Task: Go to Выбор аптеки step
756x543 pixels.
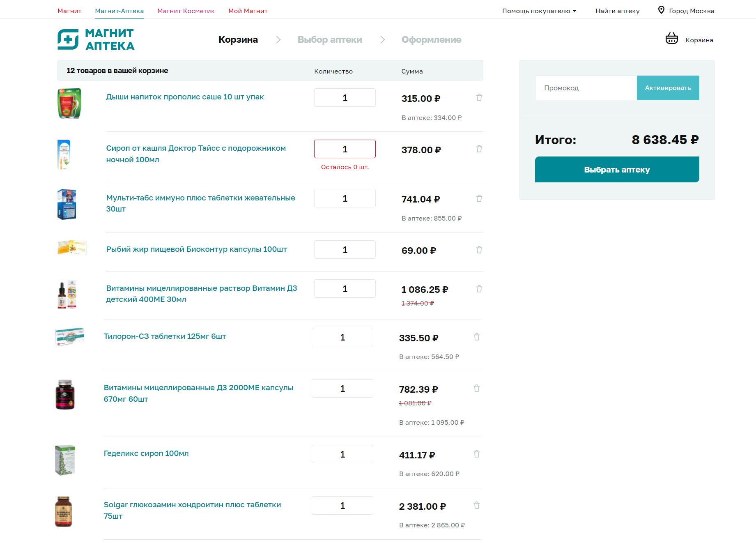Action: tap(330, 40)
